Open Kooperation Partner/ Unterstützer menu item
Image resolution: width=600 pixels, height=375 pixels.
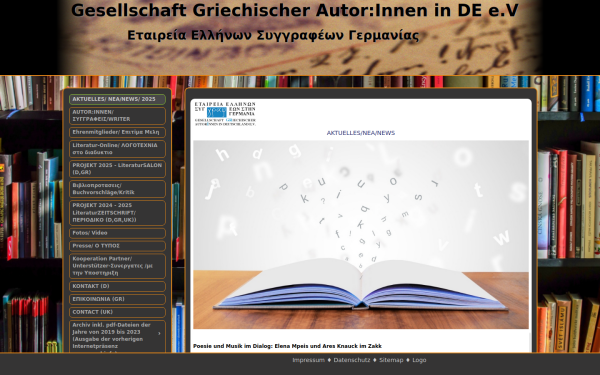coord(117,266)
